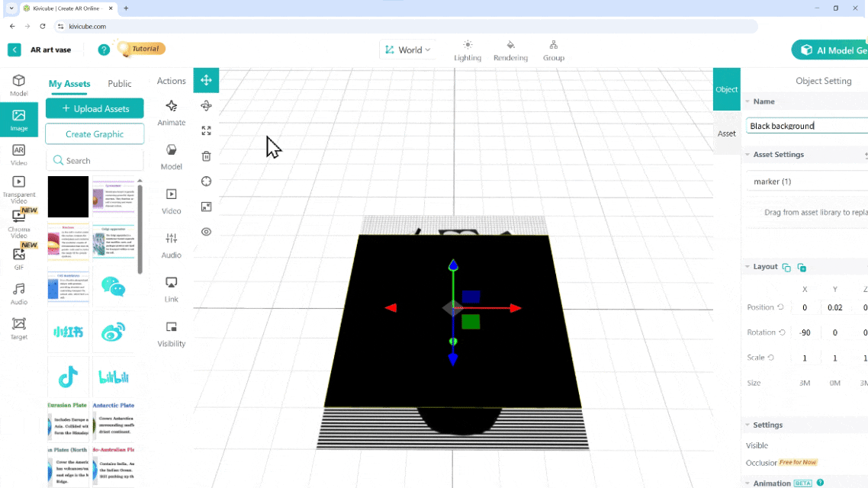Toggle the eye visibility icon in toolbar
Image resolution: width=868 pixels, height=488 pixels.
[x=206, y=232]
